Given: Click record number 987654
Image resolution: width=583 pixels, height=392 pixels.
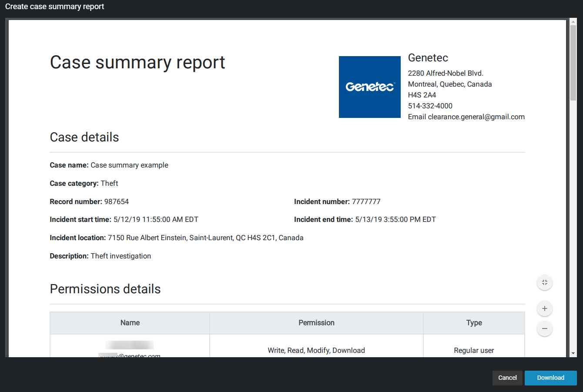Looking at the screenshot, I should tap(117, 201).
